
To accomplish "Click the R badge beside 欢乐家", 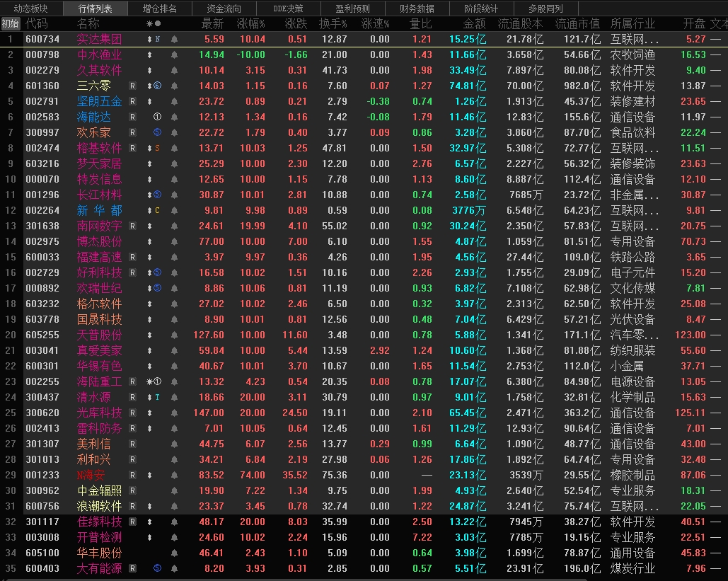I will pyautogui.click(x=132, y=132).
